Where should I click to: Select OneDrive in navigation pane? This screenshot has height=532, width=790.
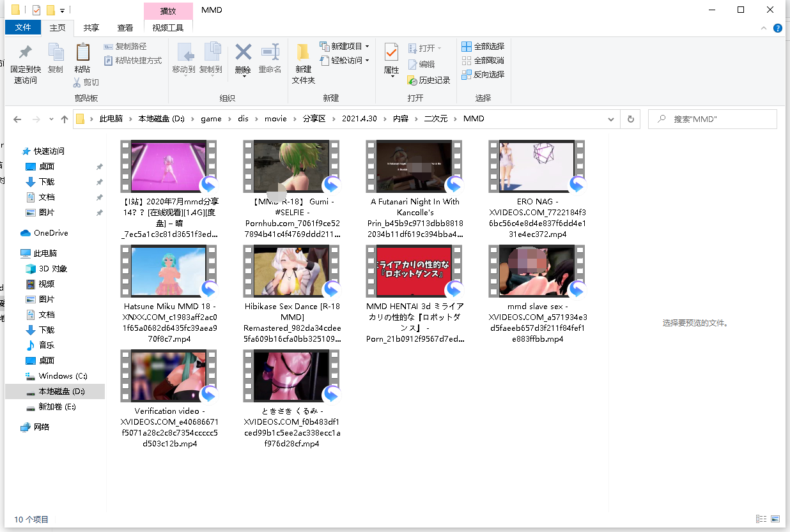tap(50, 233)
